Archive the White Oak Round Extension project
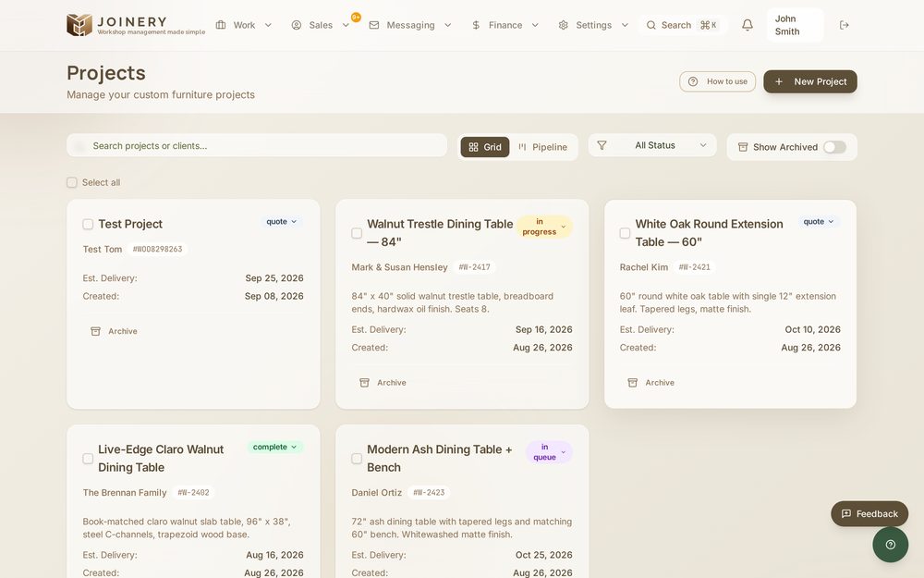The image size is (924, 578). (650, 383)
